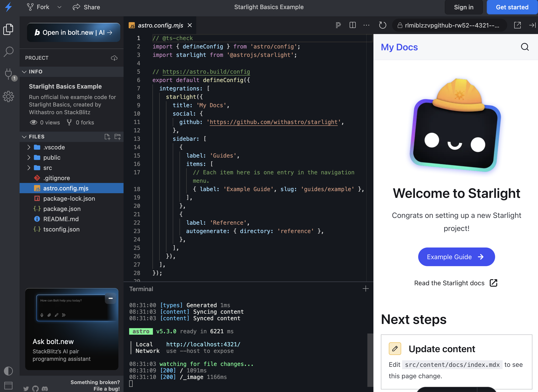Click the Twitter icon in footer
The width and height of the screenshot is (538, 392).
pos(26,389)
